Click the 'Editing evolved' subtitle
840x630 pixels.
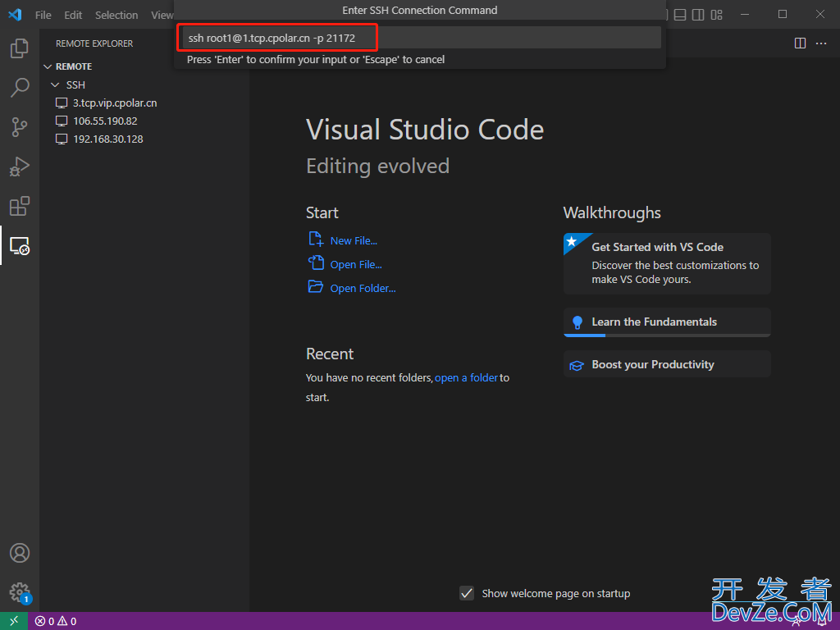click(377, 166)
